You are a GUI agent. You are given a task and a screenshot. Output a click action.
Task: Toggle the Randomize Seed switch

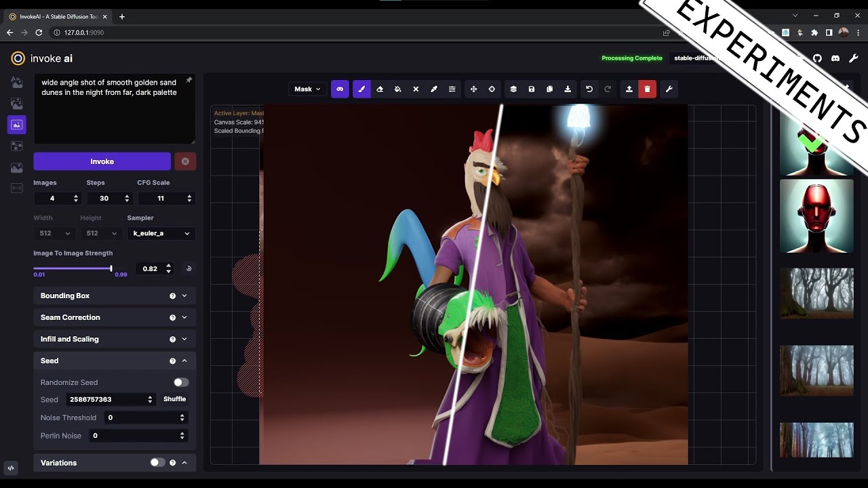(x=181, y=382)
